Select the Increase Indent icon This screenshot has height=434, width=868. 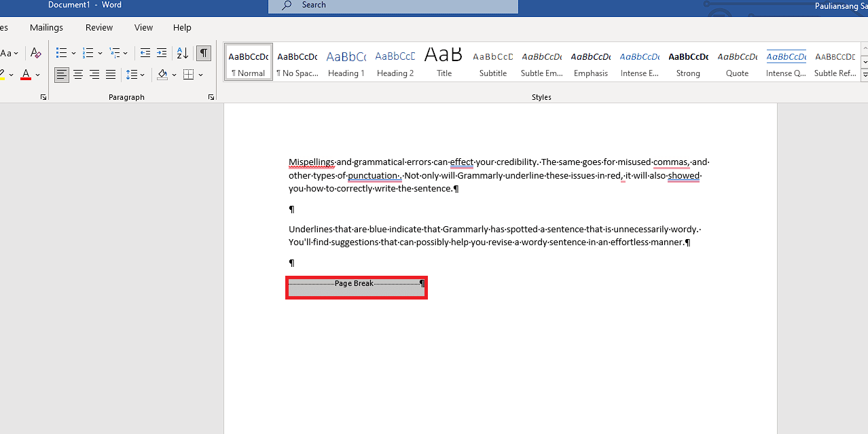(x=161, y=52)
